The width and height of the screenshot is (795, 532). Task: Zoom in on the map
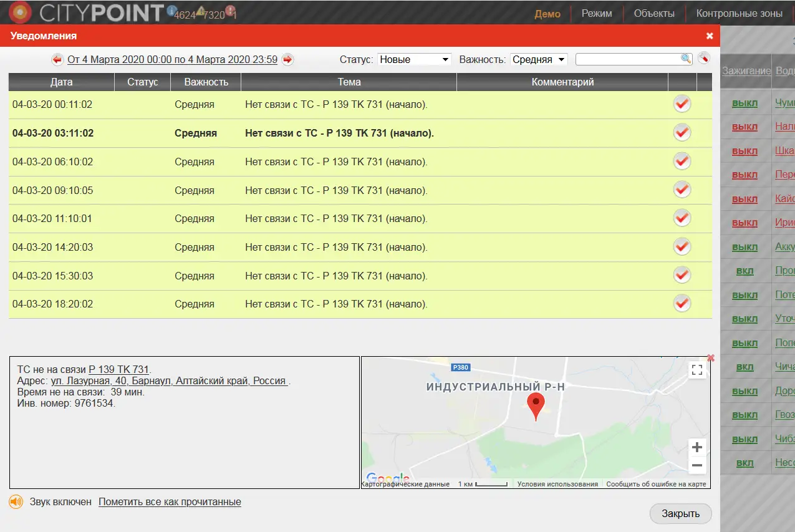tap(697, 447)
